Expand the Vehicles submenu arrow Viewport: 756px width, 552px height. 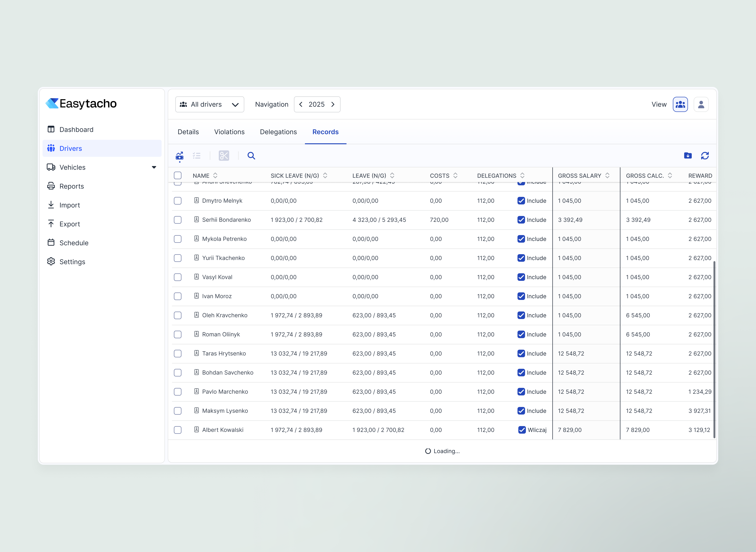[x=154, y=167]
